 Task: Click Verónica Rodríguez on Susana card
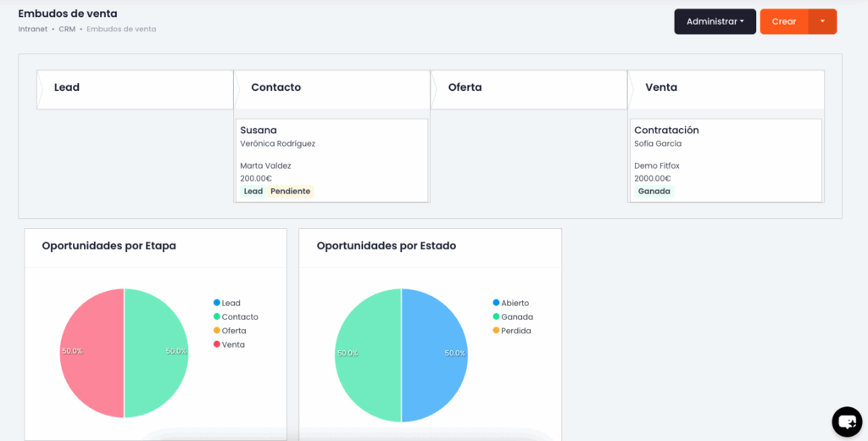278,143
